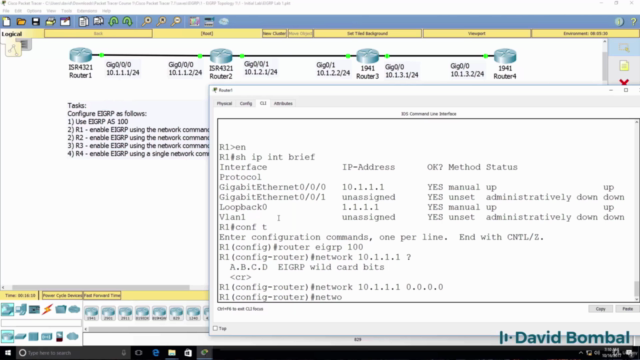The image size is (640, 360).
Task: Click the Logical workspace label
Action: point(12,34)
